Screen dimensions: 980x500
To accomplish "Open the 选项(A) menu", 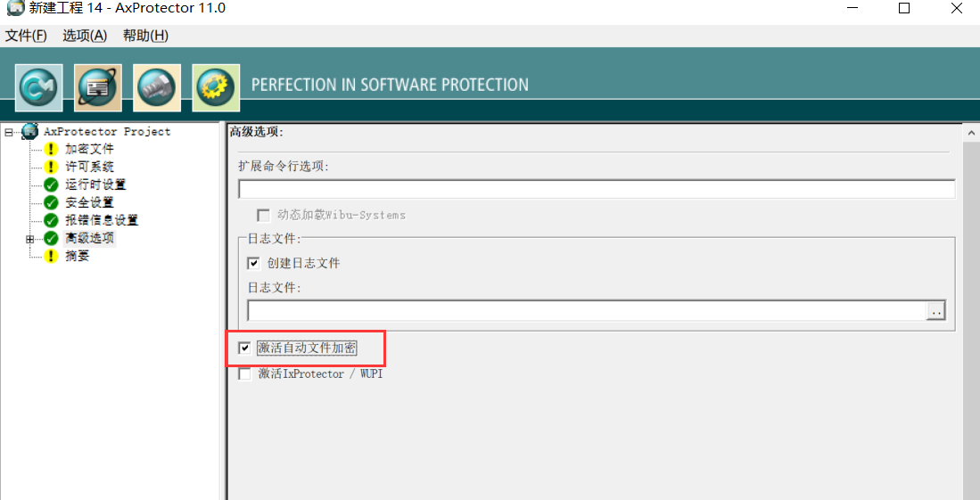I will (x=85, y=36).
